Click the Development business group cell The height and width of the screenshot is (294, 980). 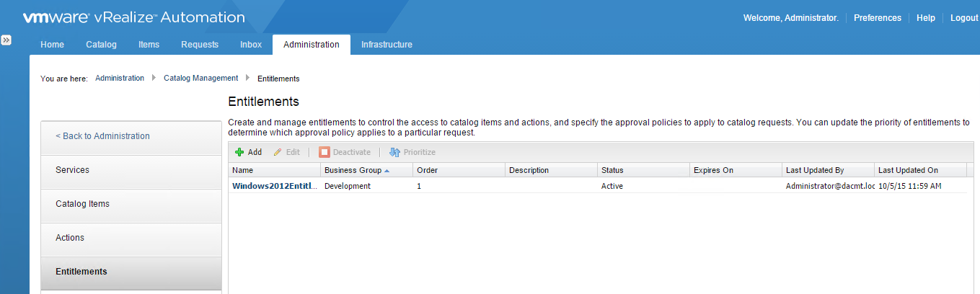(348, 186)
